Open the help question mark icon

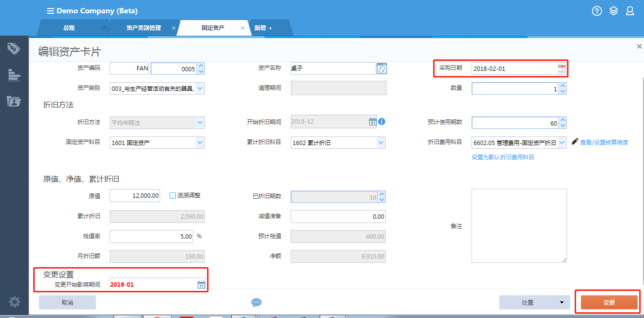tap(597, 11)
